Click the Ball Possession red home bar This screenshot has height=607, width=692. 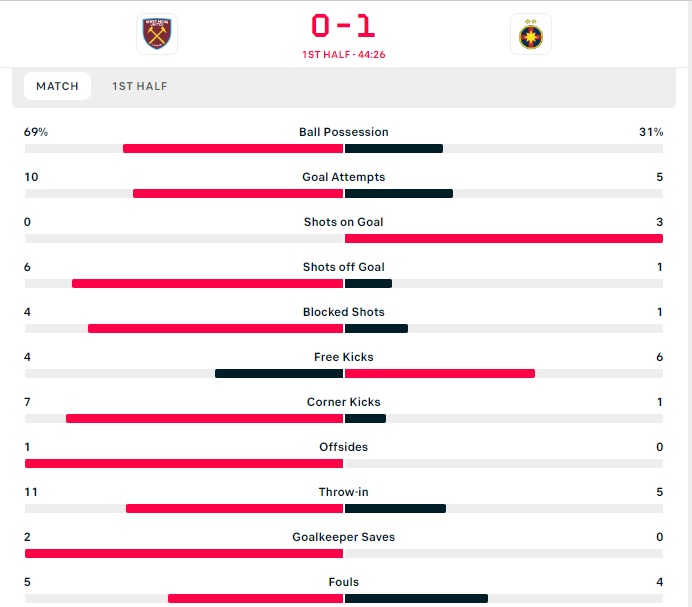click(x=233, y=149)
